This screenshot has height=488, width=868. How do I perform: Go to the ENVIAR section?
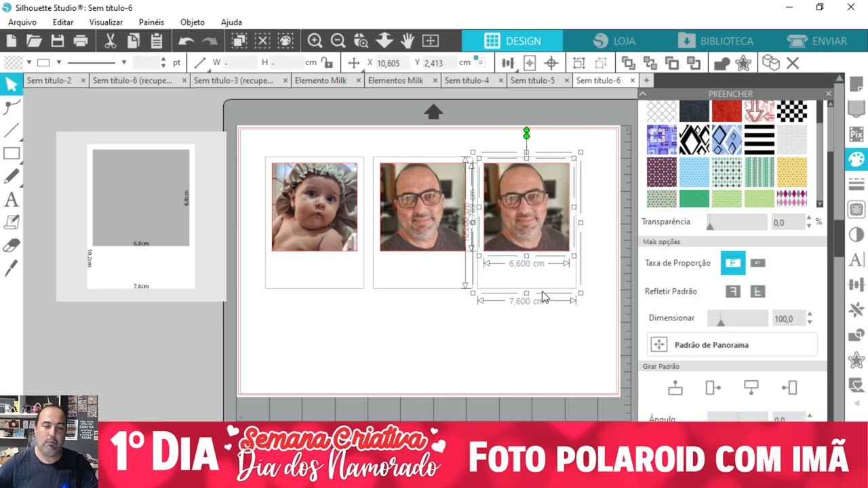pyautogui.click(x=817, y=41)
